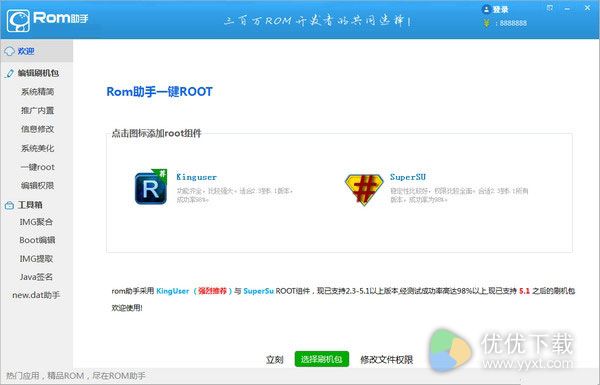Click the 登录 login link
This screenshot has height=385, width=600.
coord(500,10)
